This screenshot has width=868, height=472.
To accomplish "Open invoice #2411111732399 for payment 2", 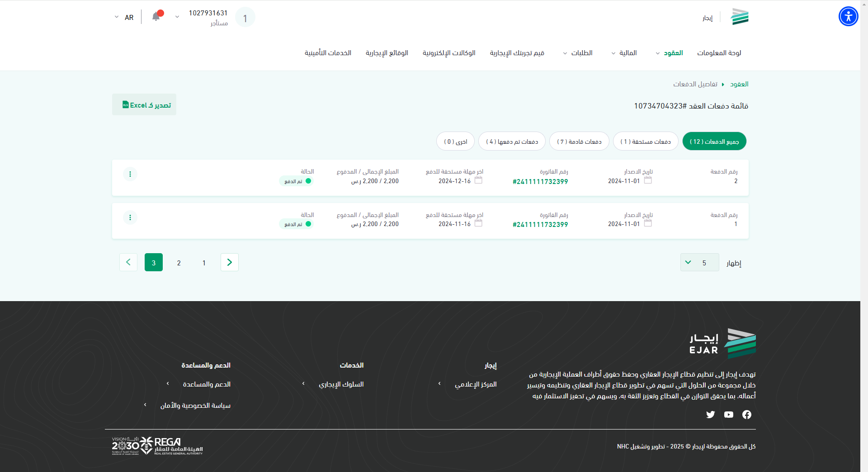I will (540, 182).
